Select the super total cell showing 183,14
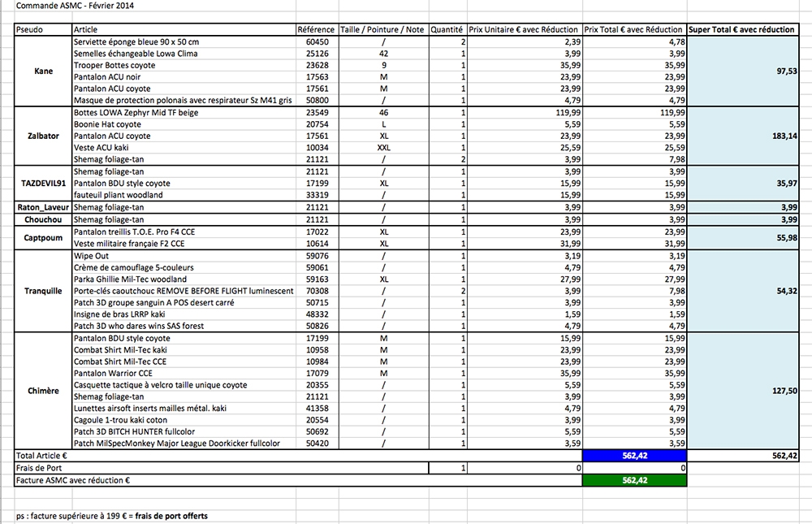This screenshot has width=812, height=524. 742,136
